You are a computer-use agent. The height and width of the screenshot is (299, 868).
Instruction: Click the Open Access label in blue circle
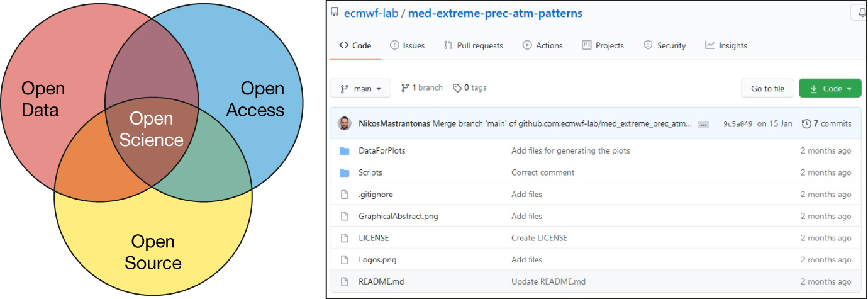pyautogui.click(x=255, y=99)
